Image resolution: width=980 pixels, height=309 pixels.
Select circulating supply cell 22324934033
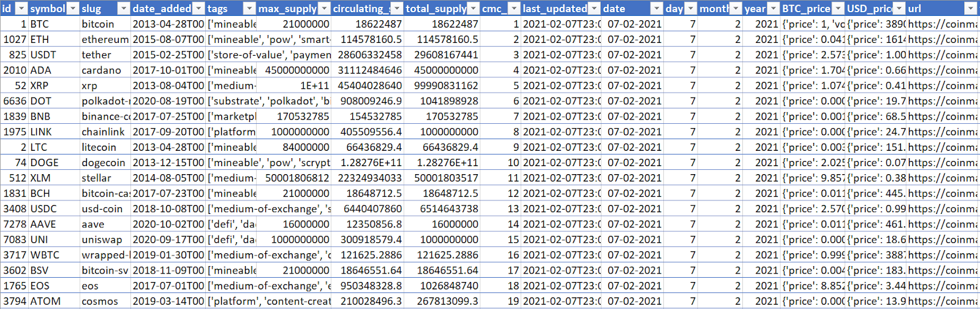coord(367,178)
